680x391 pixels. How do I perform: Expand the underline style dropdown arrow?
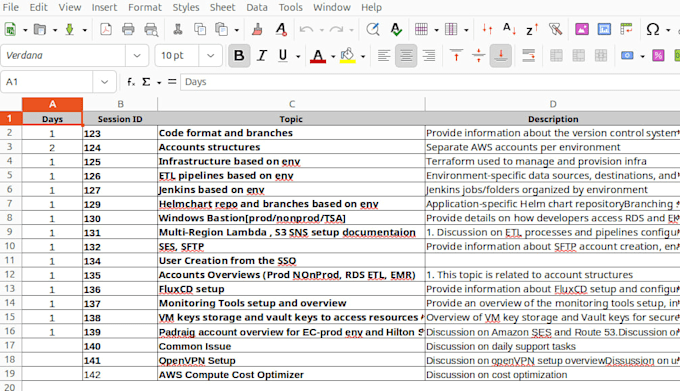click(298, 56)
